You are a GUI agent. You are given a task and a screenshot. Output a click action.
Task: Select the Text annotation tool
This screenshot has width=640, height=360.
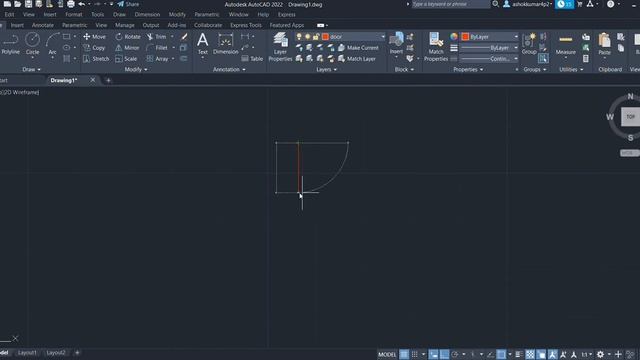tap(202, 44)
